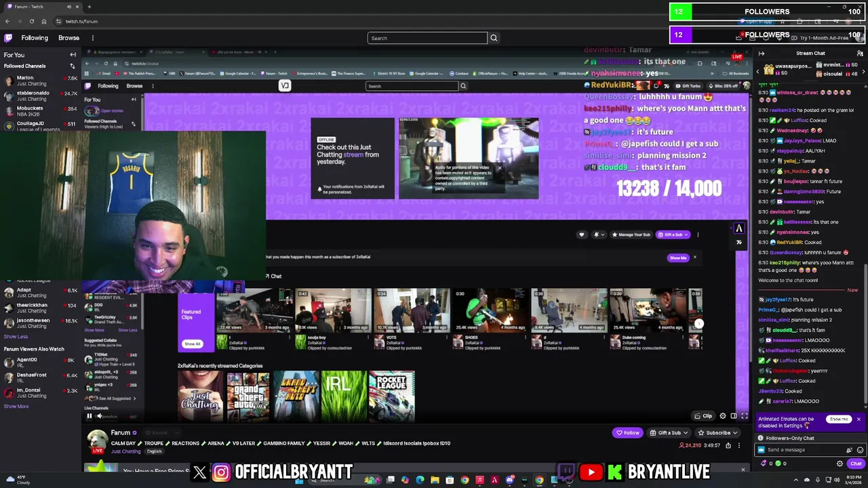Open the player settings gear

[723, 416]
